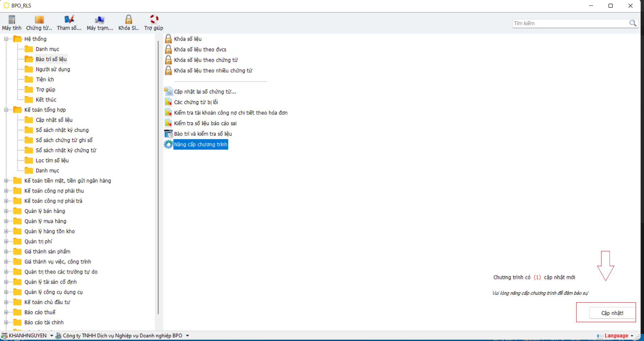Click the lock icon beside Khóa số liệu

click(168, 39)
